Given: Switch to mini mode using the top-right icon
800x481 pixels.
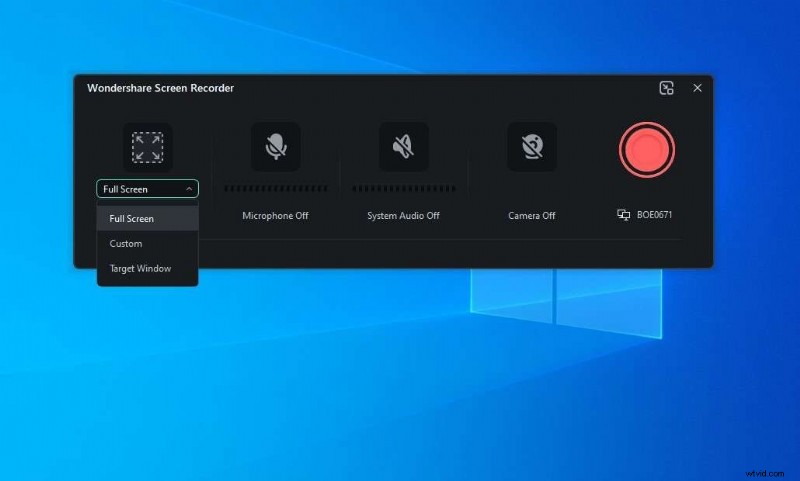Looking at the screenshot, I should tap(667, 88).
